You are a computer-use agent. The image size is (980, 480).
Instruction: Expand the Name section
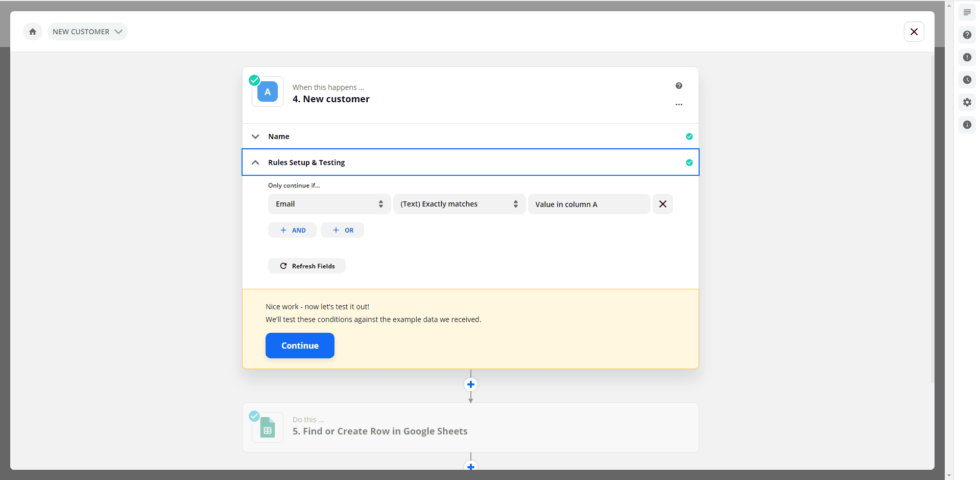(470, 136)
